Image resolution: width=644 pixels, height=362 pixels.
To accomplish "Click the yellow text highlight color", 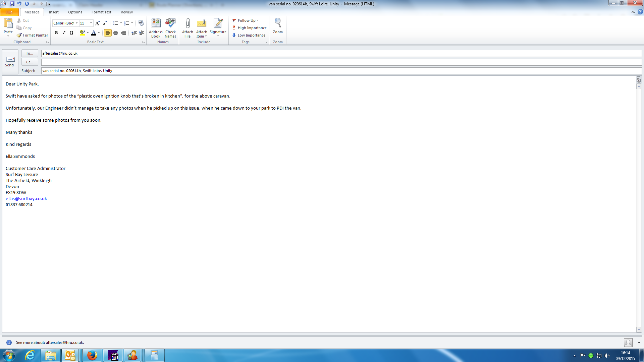I will coord(82,33).
